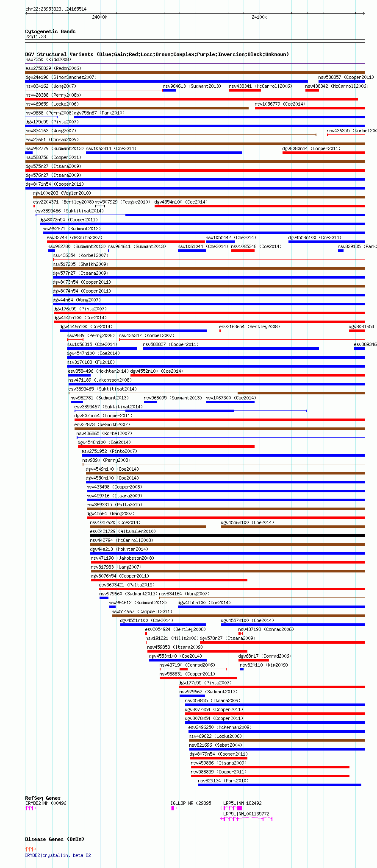Click the nsv507929 (Teague2010) variant marker

point(100,206)
